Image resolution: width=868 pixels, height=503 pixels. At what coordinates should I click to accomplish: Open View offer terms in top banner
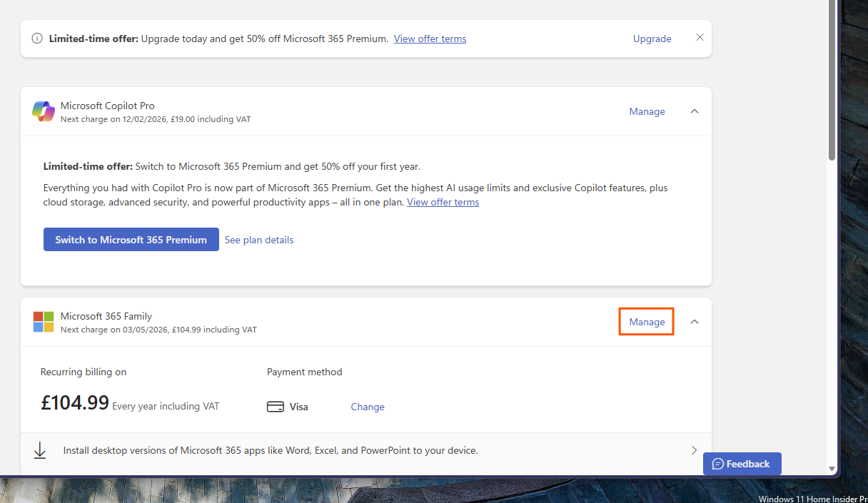tap(430, 39)
